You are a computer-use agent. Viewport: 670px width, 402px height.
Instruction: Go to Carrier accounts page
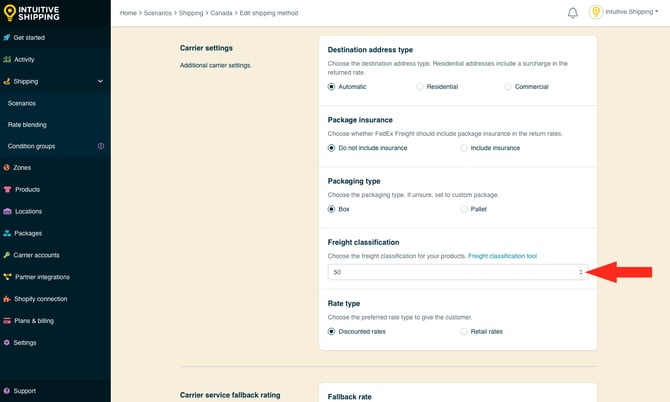point(36,255)
